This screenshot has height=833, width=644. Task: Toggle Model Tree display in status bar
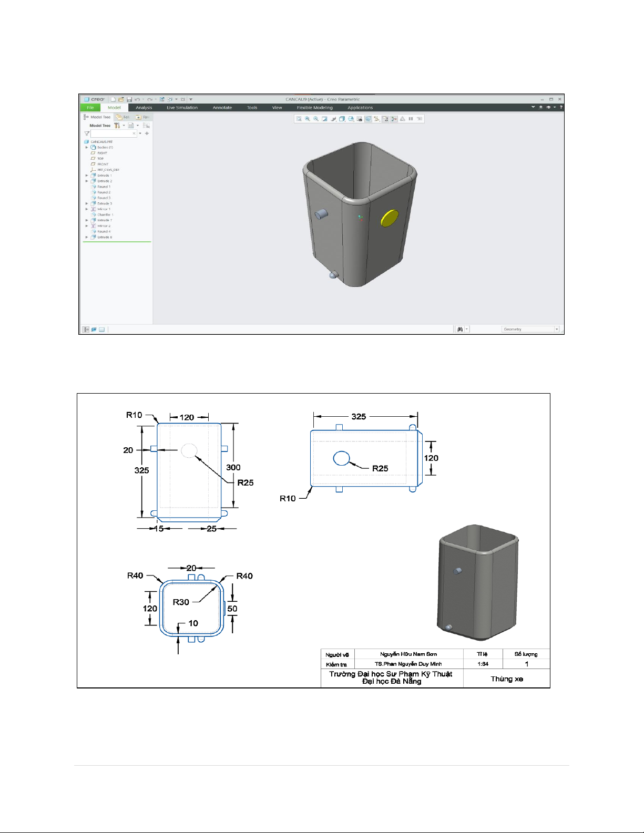click(x=86, y=330)
